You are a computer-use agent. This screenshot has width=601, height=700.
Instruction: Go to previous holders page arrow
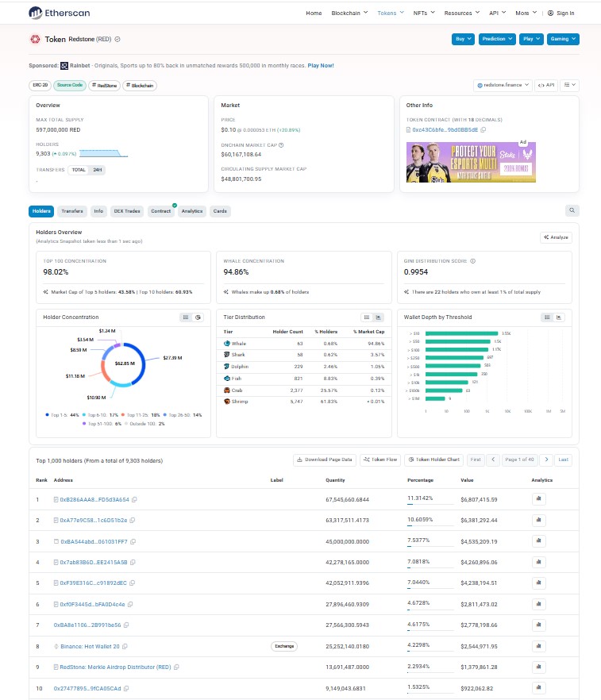[x=493, y=460]
